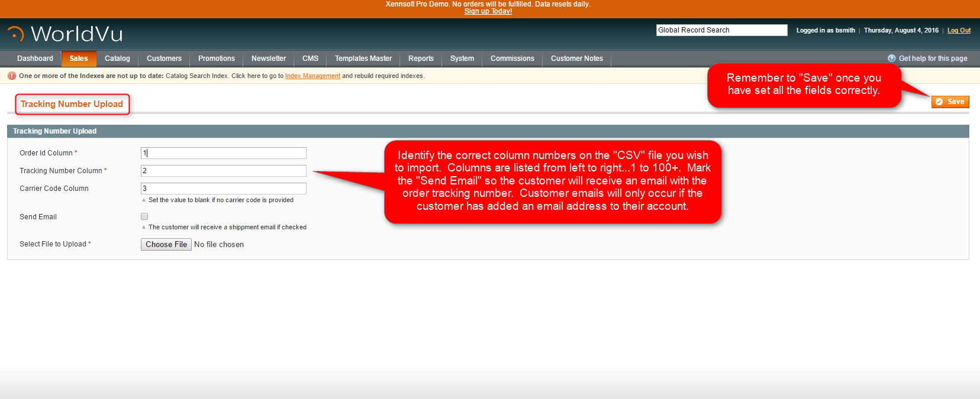
Task: Enable the Send Email checkbox
Action: tap(144, 216)
